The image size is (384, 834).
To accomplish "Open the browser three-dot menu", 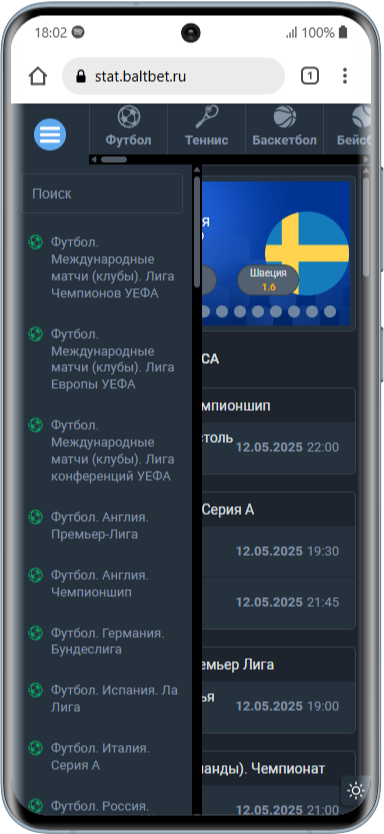I will tap(345, 76).
